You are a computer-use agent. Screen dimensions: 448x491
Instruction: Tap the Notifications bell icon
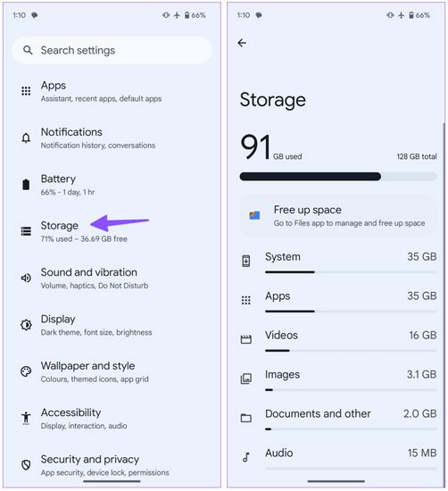click(x=26, y=137)
